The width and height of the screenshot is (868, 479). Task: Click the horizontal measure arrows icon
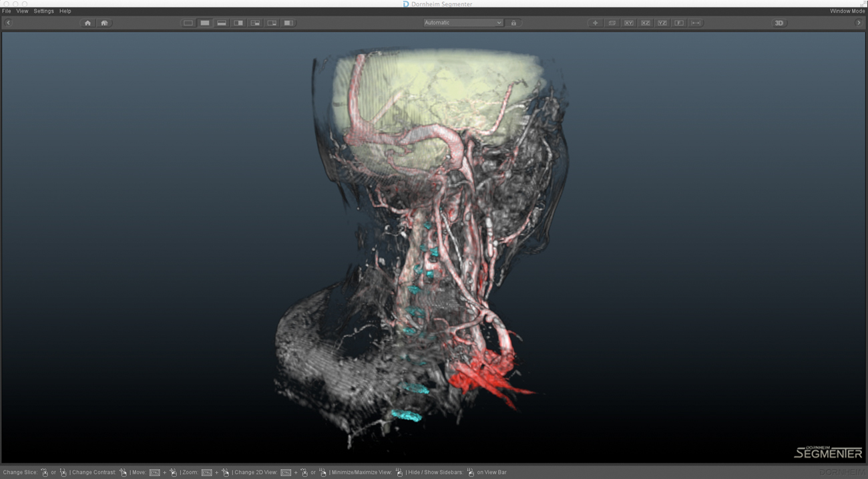point(696,23)
